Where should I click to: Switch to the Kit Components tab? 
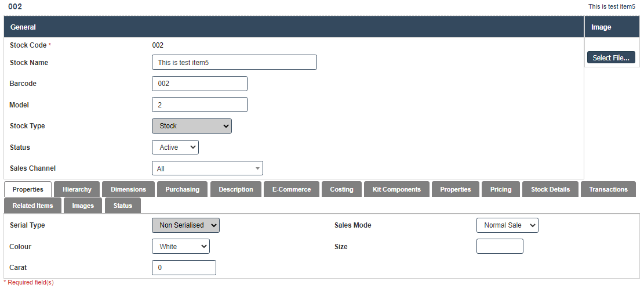(397, 189)
